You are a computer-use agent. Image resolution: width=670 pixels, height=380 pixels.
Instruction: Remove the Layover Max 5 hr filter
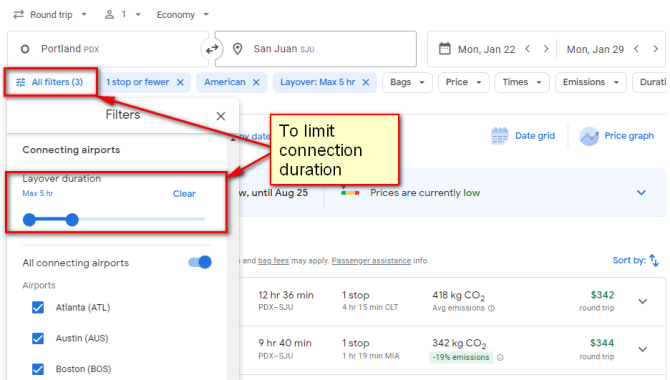(366, 82)
